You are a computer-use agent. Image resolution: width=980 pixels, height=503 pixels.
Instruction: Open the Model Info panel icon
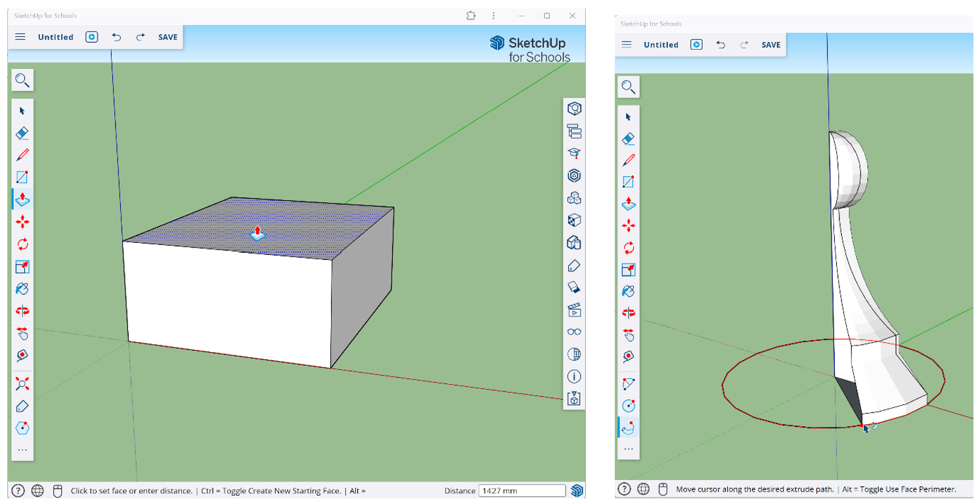coord(574,376)
